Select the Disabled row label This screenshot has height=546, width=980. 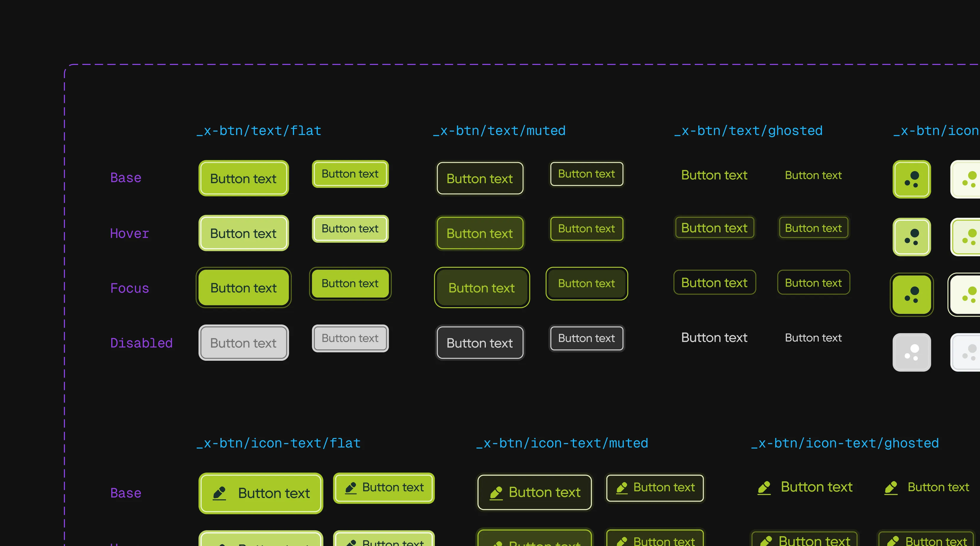click(x=141, y=343)
